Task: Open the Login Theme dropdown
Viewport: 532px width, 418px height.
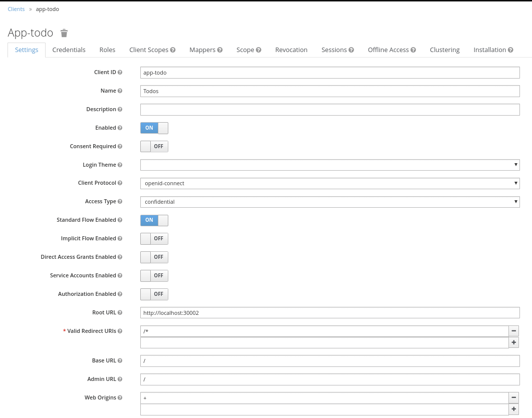Action: [330, 165]
